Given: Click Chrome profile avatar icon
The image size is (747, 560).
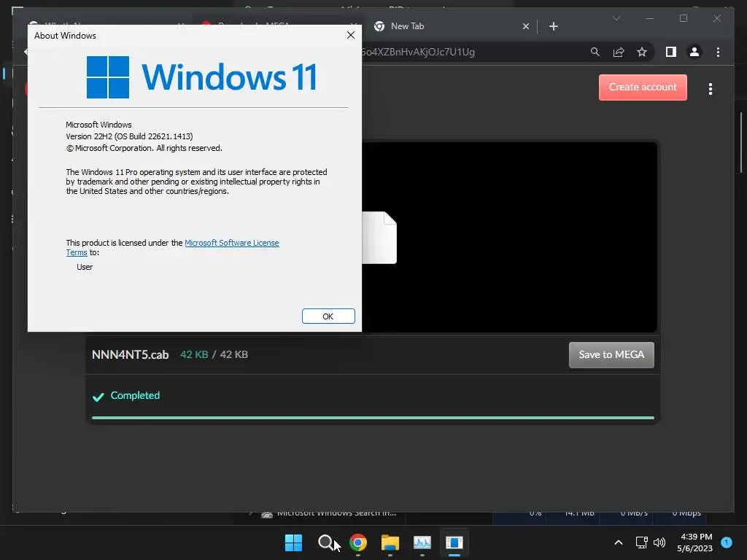Looking at the screenshot, I should (694, 52).
